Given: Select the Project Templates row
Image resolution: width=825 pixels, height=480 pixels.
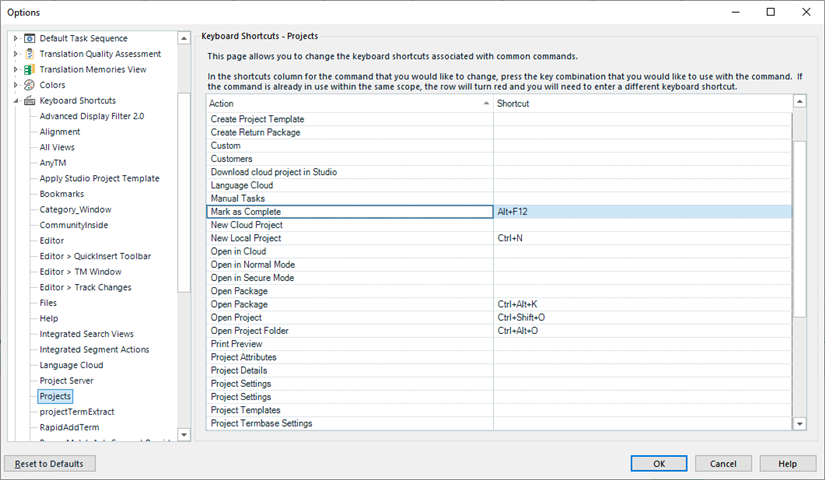Looking at the screenshot, I should click(499, 410).
